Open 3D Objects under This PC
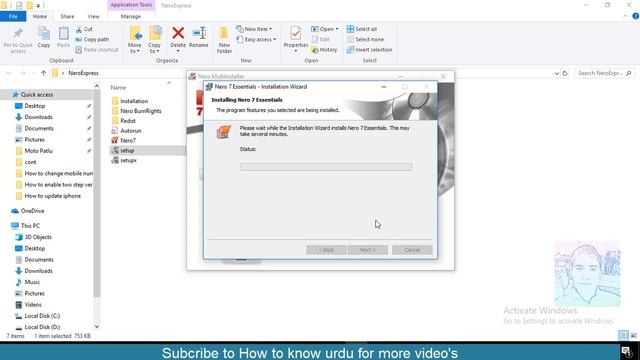640x360 pixels. pos(33,237)
